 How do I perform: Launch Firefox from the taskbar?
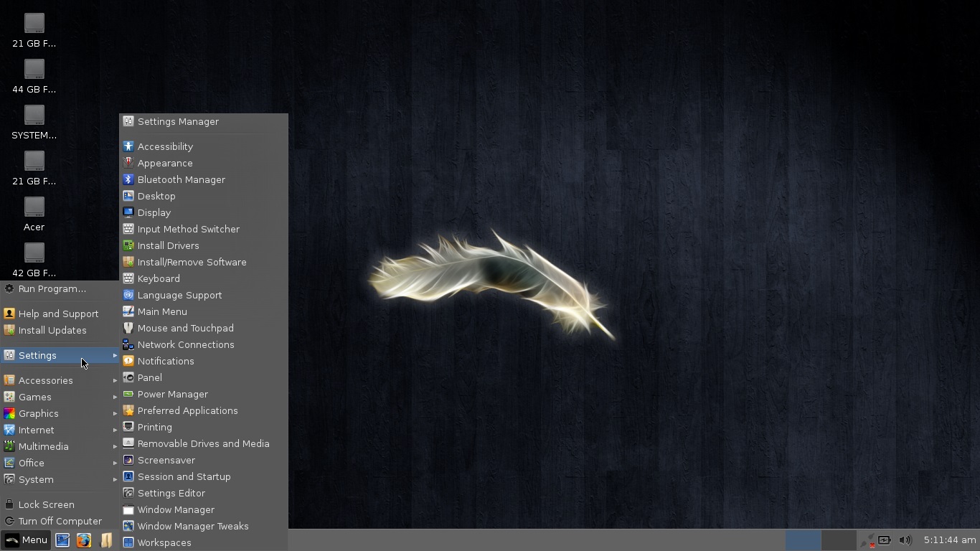coord(84,540)
